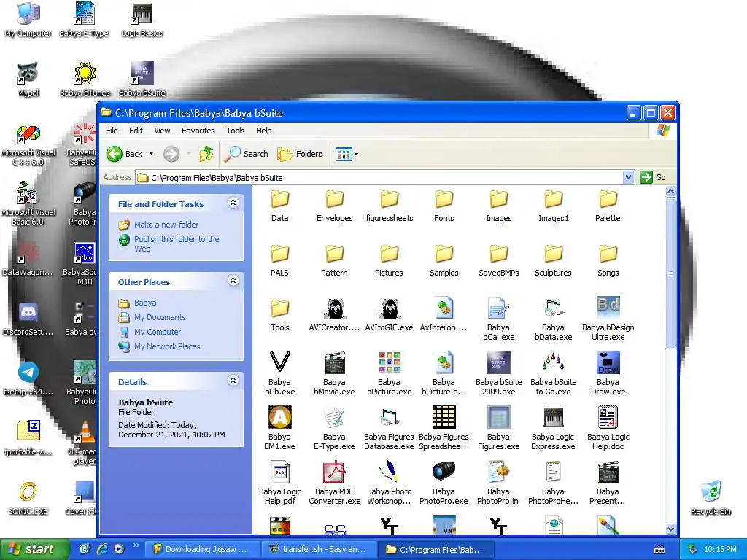Select the Babya Logic Help.doc icon
Screen dimensions: 747x560
[x=608, y=418]
